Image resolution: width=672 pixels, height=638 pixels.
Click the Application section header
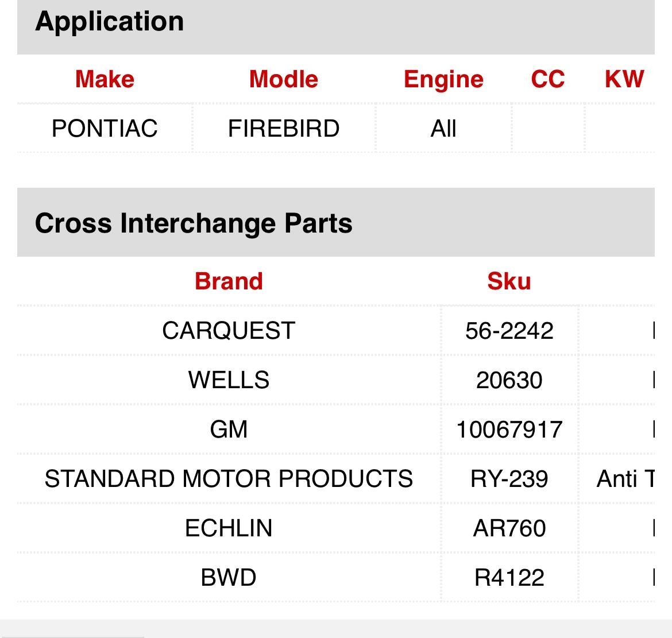click(x=110, y=22)
